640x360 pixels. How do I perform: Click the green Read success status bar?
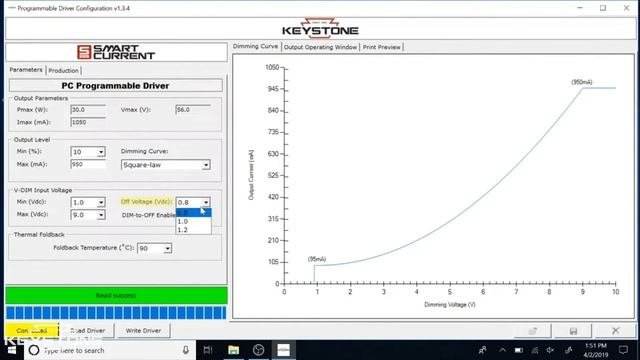coord(116,295)
